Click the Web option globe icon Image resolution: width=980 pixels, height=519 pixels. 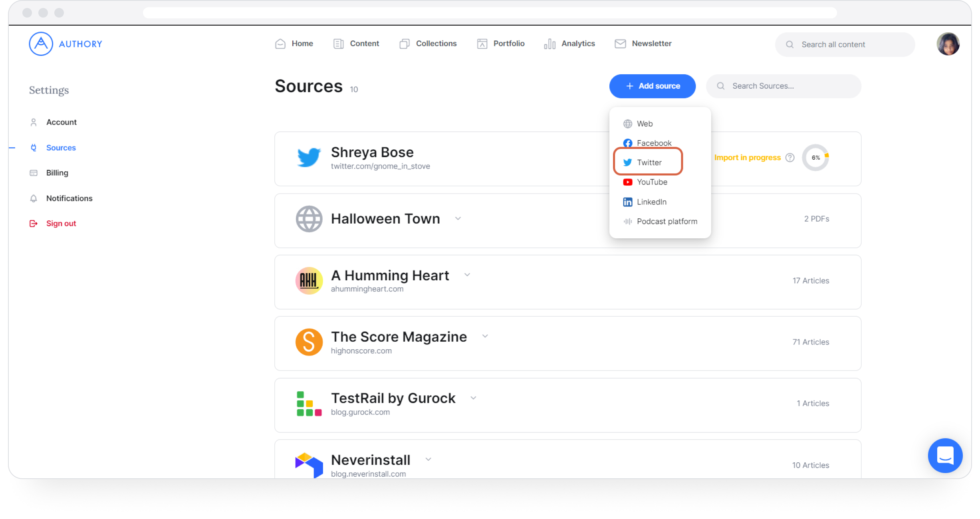point(627,124)
